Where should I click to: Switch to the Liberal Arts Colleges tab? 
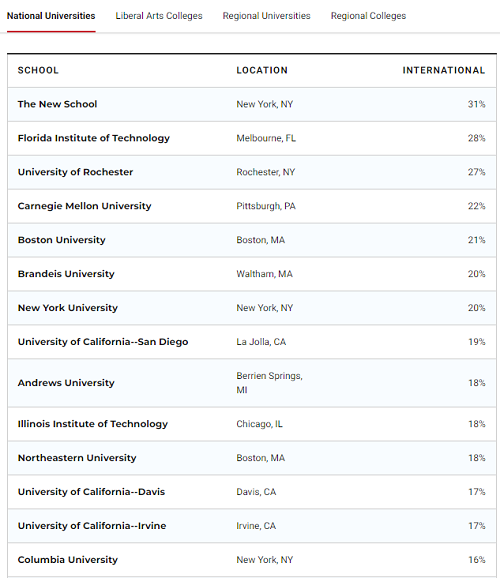159,16
